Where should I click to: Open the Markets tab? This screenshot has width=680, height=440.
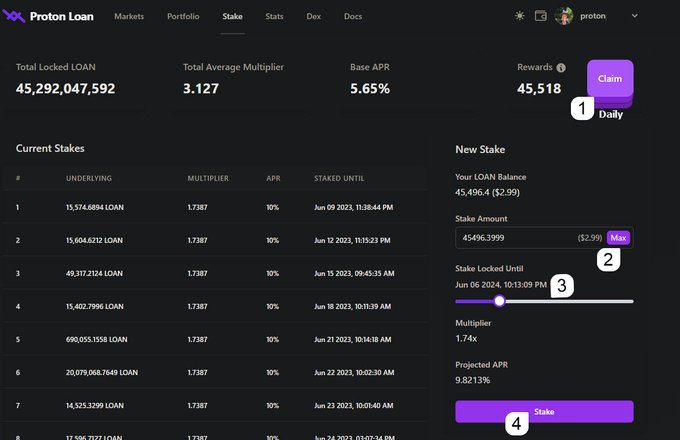(x=129, y=16)
